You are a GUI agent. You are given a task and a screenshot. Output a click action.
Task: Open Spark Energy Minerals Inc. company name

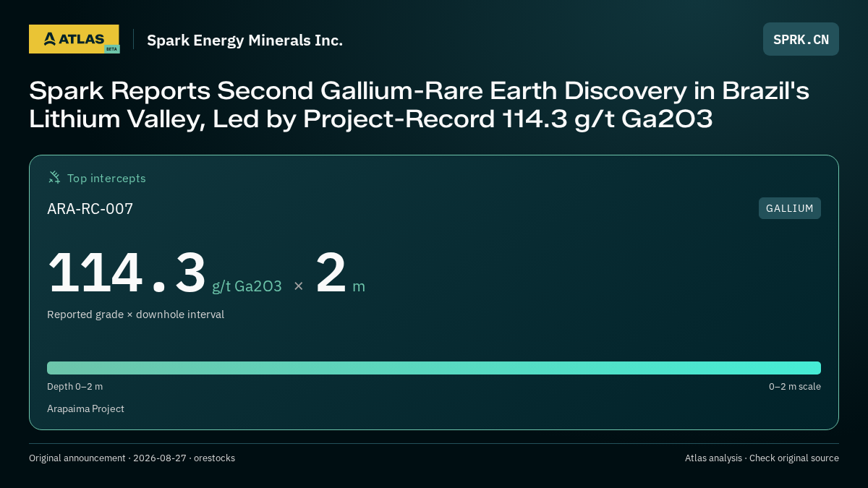tap(244, 40)
